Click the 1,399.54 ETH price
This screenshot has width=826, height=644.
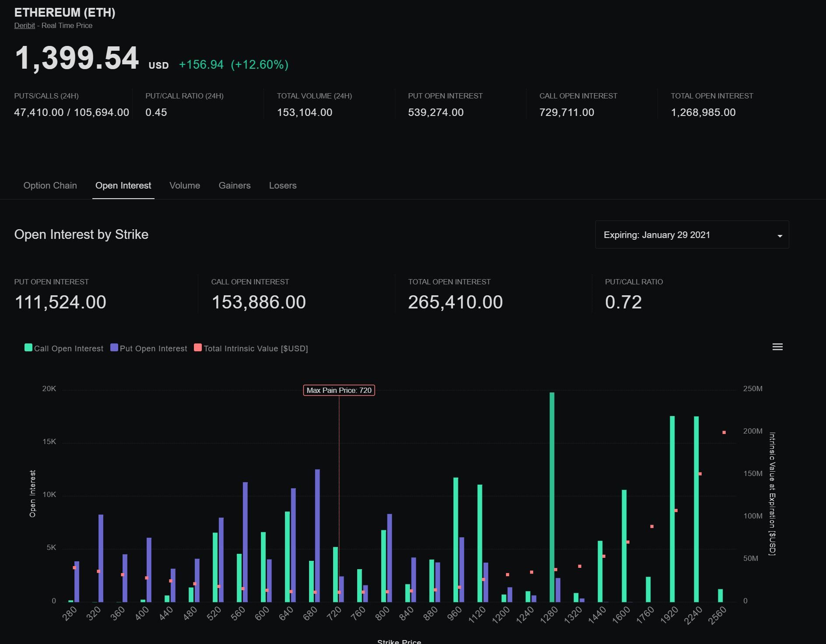[x=77, y=58]
